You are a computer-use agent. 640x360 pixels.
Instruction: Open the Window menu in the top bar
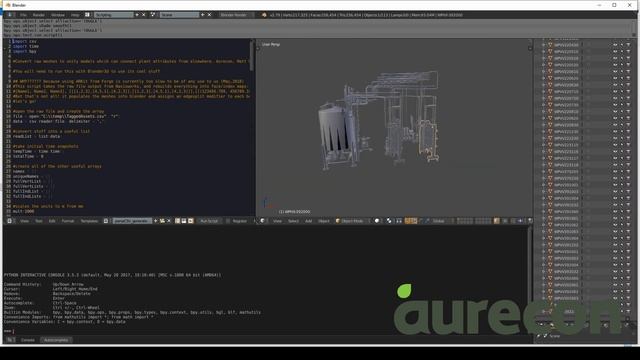click(58, 15)
